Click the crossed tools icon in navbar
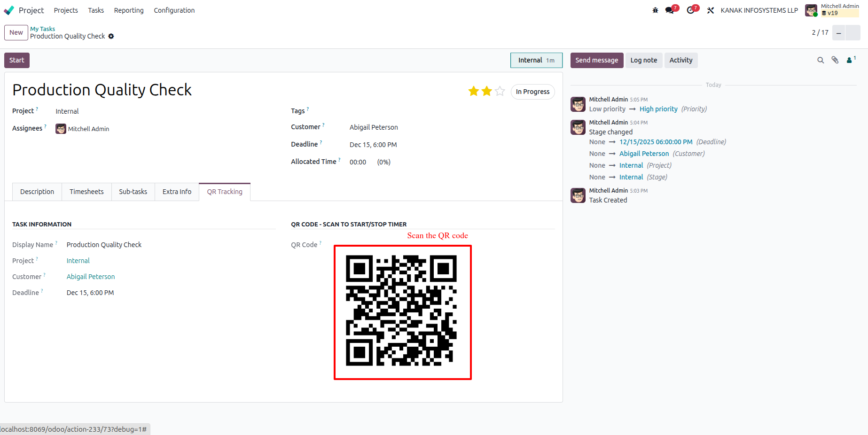 711,10
